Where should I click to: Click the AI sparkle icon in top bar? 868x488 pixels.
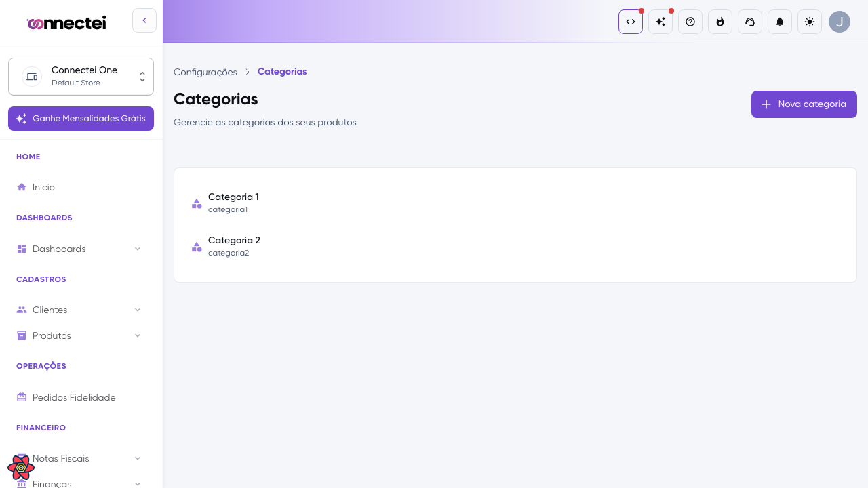[660, 22]
